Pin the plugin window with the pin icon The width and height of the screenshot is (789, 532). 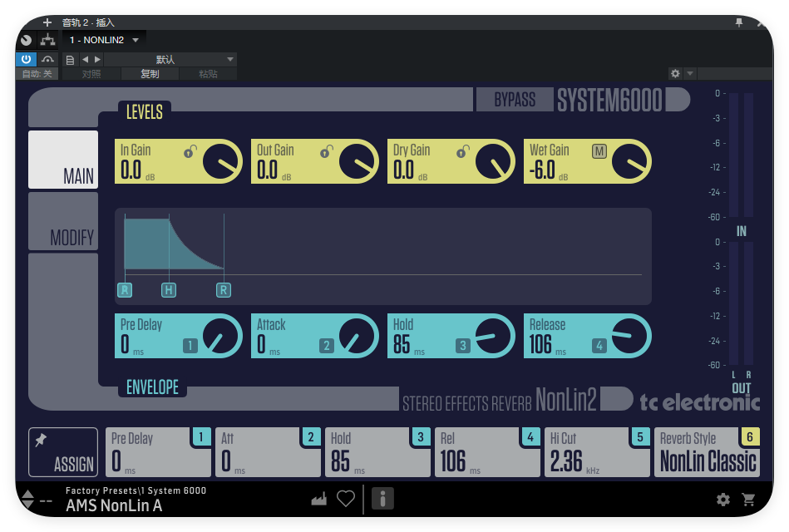coord(739,22)
